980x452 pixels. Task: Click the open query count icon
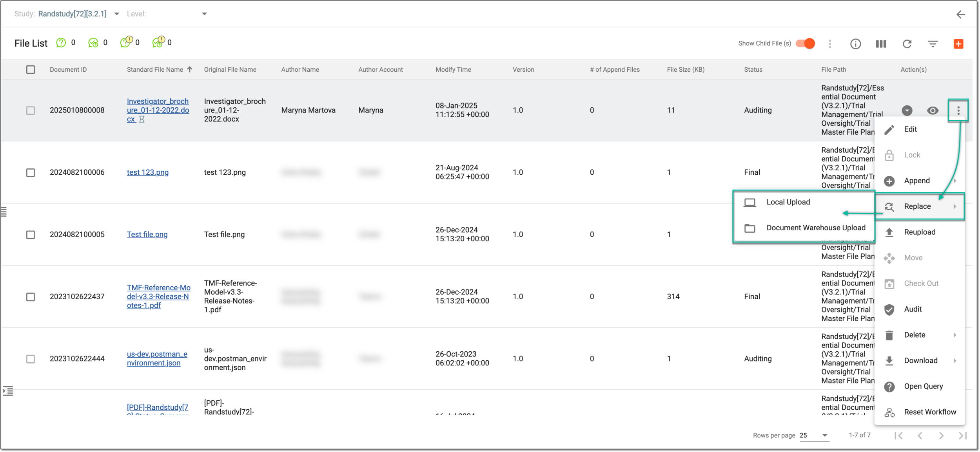61,43
